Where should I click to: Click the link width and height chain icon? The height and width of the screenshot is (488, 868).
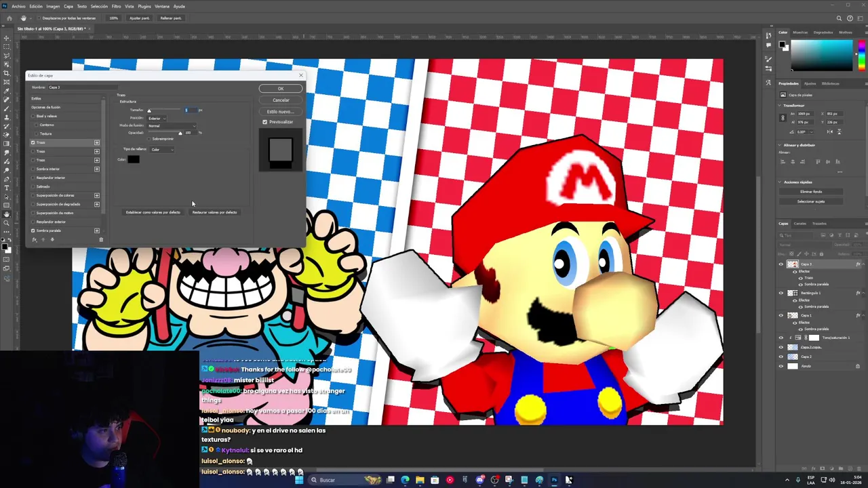click(x=783, y=118)
